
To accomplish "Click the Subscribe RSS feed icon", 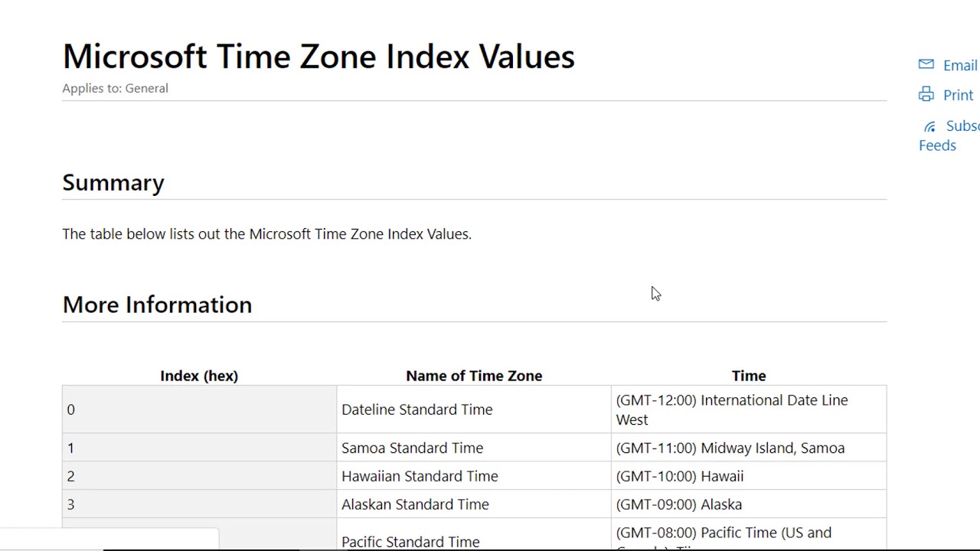I will click(x=929, y=127).
